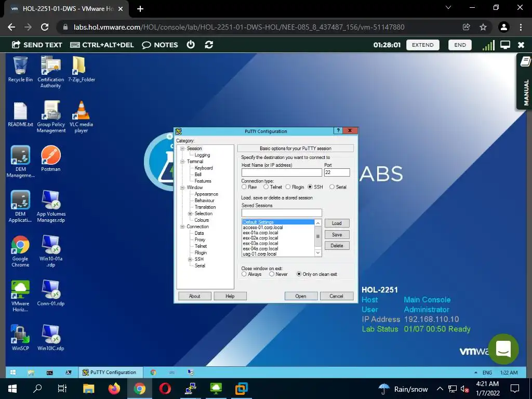This screenshot has height=399, width=532.
Task: Collapse the Connection tree node
Action: tap(182, 227)
